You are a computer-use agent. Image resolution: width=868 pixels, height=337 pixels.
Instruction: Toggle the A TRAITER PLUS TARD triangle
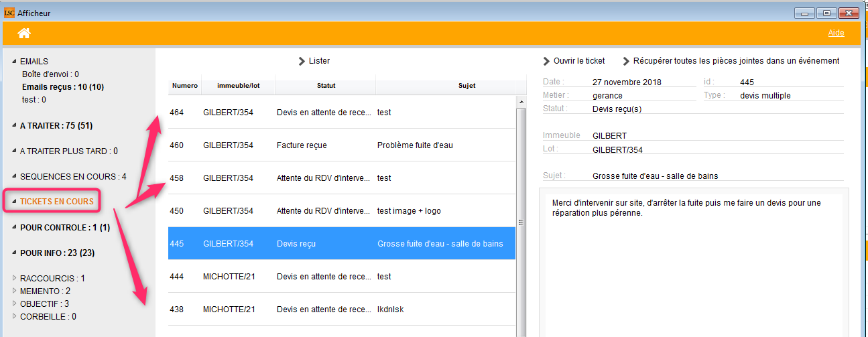pos(15,151)
